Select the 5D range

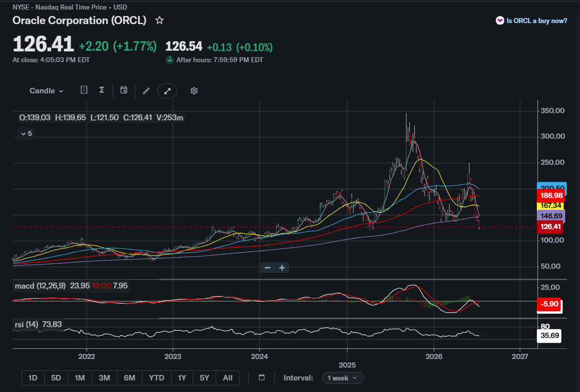pos(56,378)
